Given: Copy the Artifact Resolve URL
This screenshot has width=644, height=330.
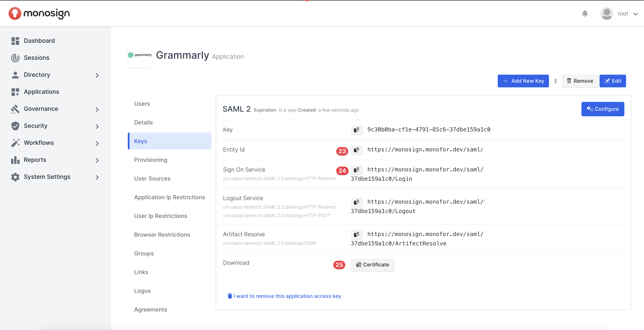Looking at the screenshot, I should [x=356, y=234].
